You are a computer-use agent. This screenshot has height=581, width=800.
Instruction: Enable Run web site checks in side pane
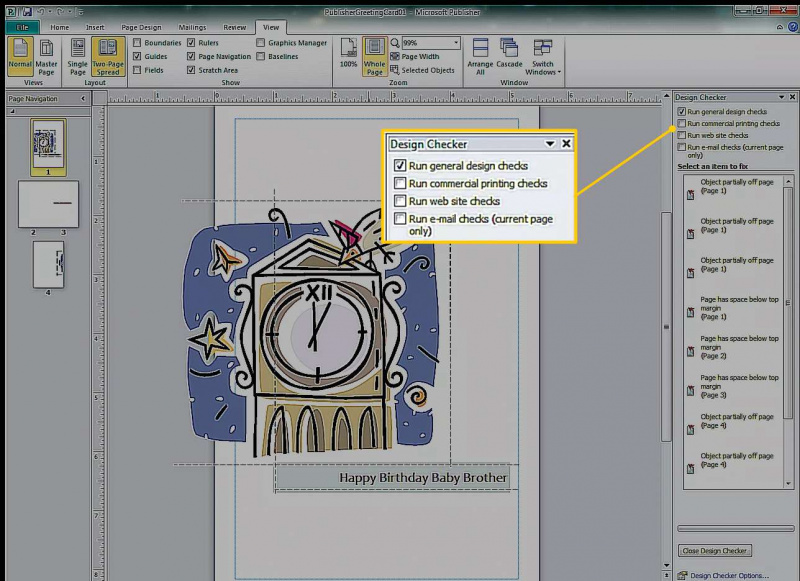coord(681,135)
